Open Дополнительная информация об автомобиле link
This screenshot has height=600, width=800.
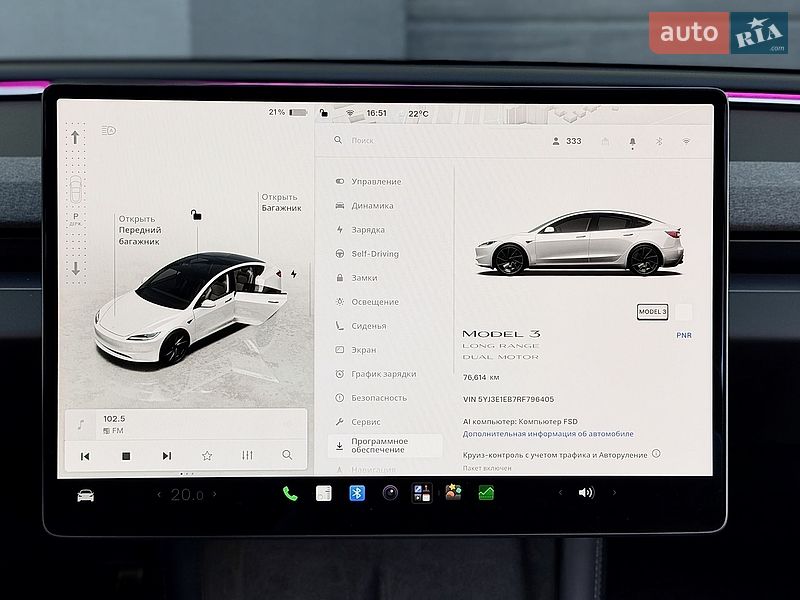click(x=548, y=434)
